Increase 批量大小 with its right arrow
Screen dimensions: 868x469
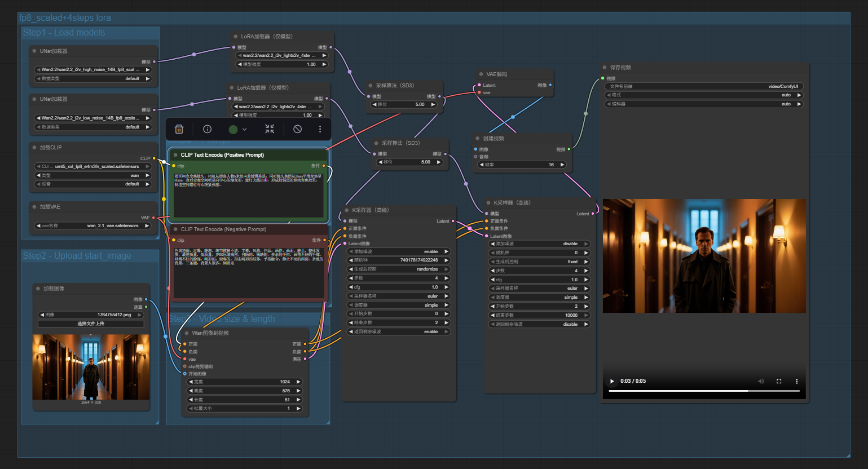[298, 408]
